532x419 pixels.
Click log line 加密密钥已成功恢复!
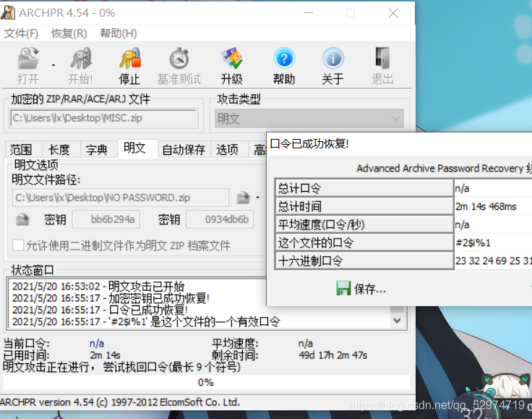111,298
